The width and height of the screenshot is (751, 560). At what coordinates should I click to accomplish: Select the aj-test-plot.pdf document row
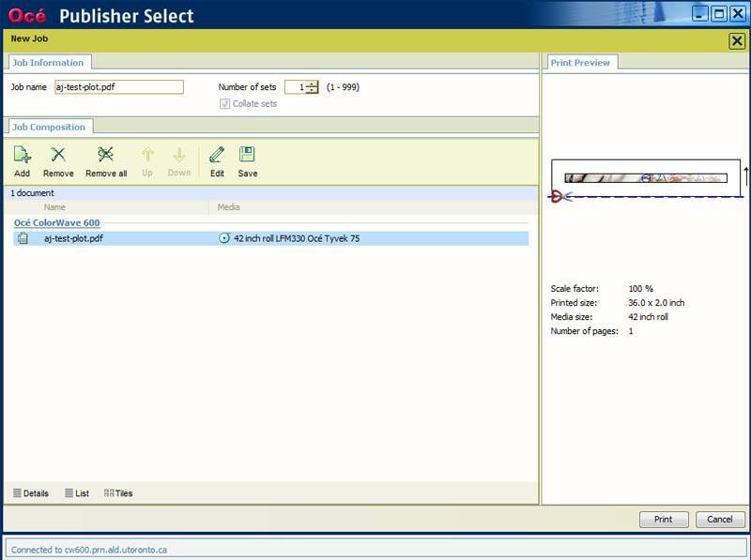[271, 238]
